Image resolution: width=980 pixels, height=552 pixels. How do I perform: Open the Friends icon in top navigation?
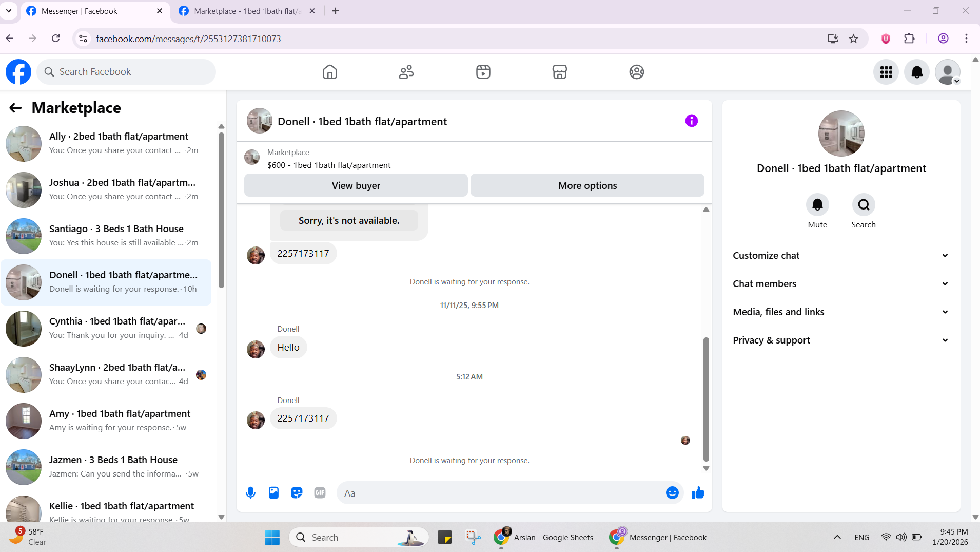[x=406, y=72]
